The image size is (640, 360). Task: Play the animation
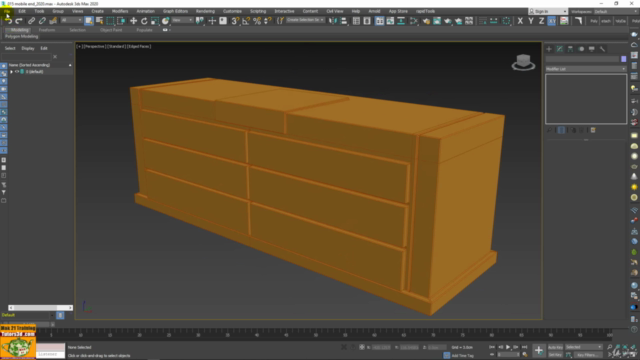[x=508, y=347]
